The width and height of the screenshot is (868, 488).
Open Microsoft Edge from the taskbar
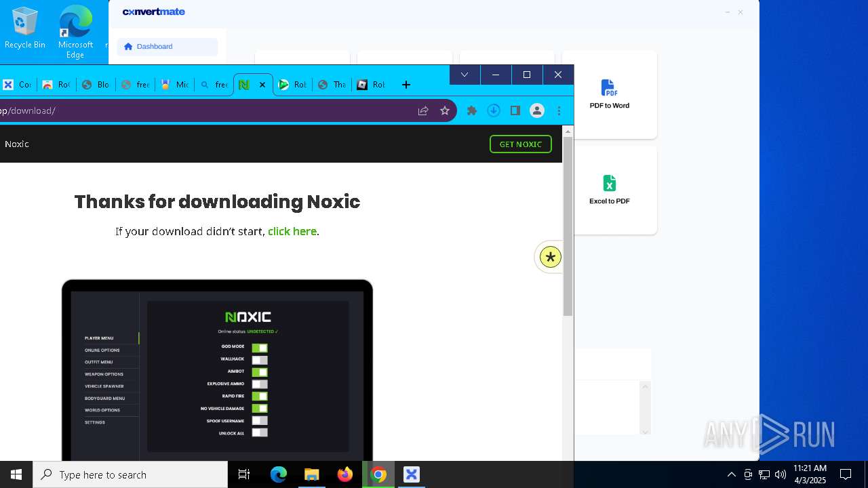pyautogui.click(x=279, y=474)
